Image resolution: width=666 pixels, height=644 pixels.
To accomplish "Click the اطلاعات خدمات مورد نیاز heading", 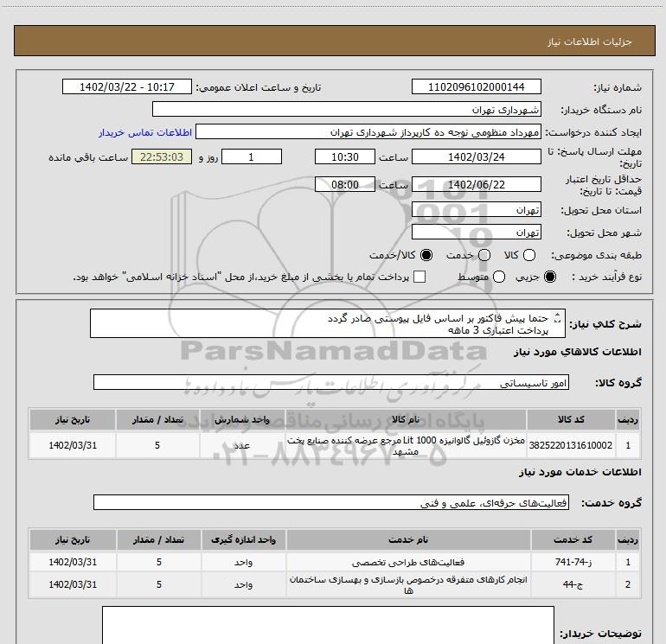I will click(580, 472).
